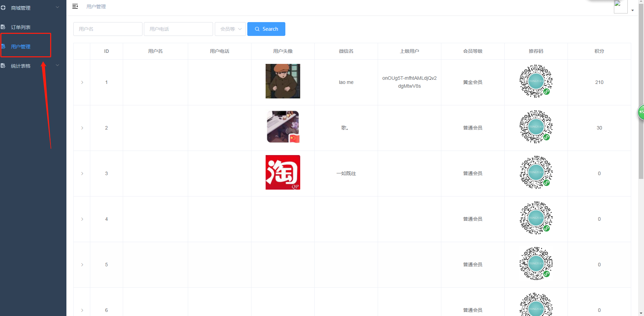Click the 推荐码 column header

(536, 51)
